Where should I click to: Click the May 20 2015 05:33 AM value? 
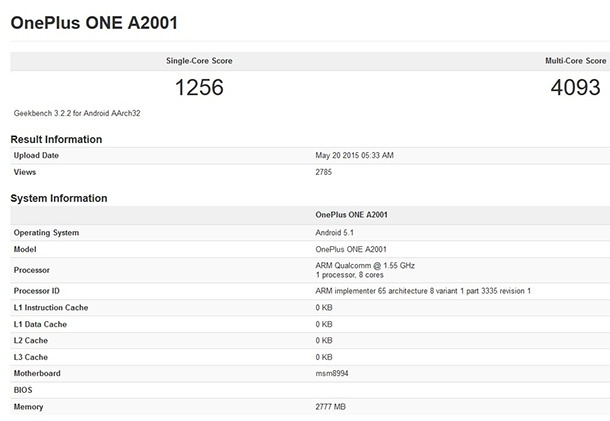coord(354,155)
